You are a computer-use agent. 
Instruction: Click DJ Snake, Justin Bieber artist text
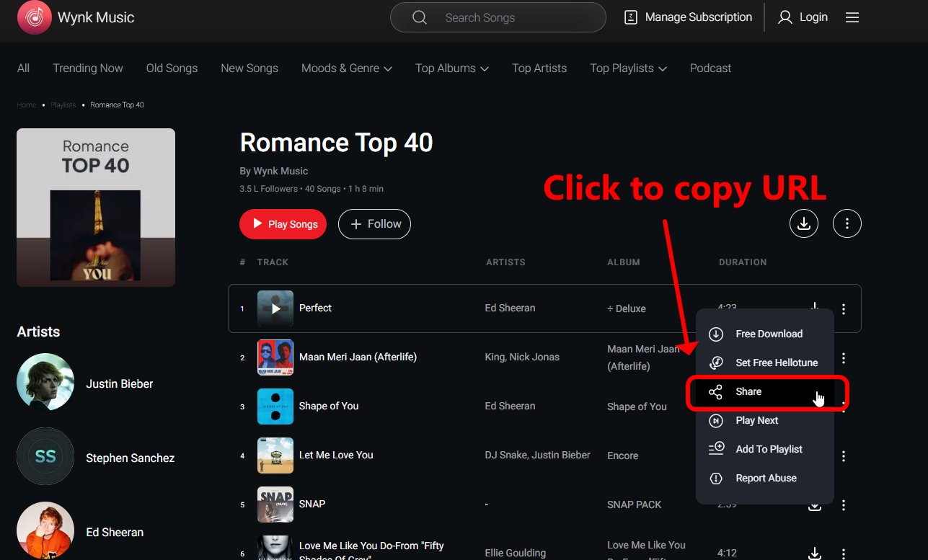tap(537, 455)
